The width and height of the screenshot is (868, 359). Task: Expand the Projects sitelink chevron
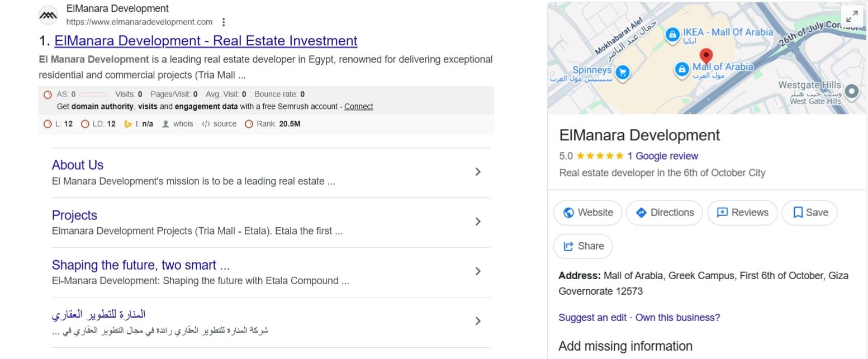click(477, 222)
